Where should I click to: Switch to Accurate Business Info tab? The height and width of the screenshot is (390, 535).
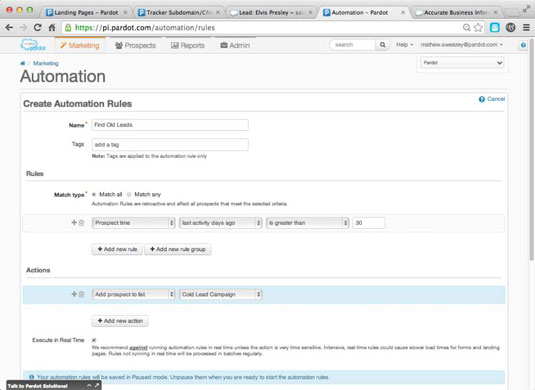[456, 13]
